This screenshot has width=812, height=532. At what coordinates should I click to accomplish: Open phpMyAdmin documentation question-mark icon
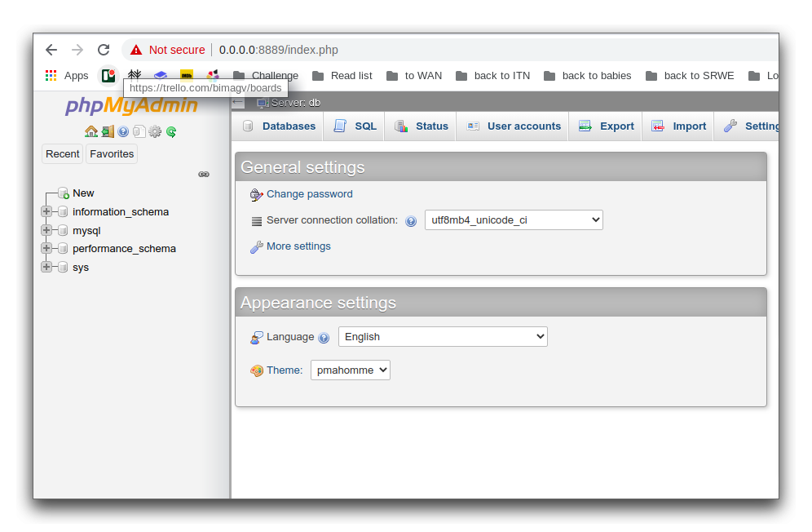coord(123,131)
